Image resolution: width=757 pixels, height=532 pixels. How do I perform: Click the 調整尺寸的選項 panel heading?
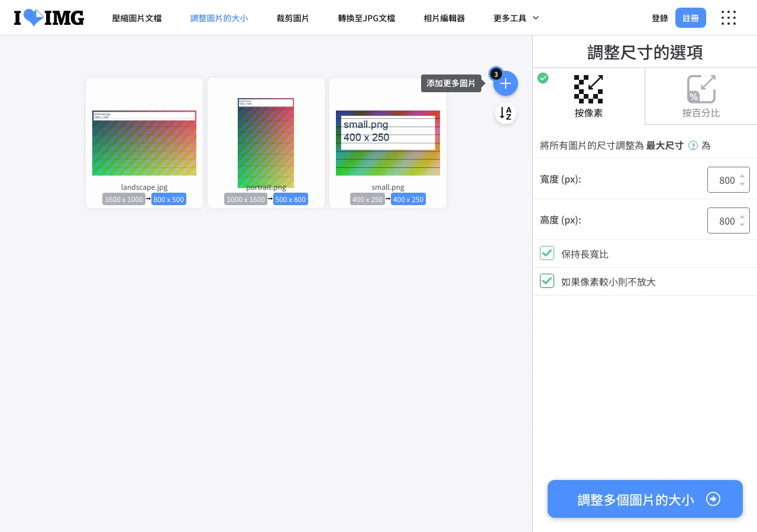(645, 52)
